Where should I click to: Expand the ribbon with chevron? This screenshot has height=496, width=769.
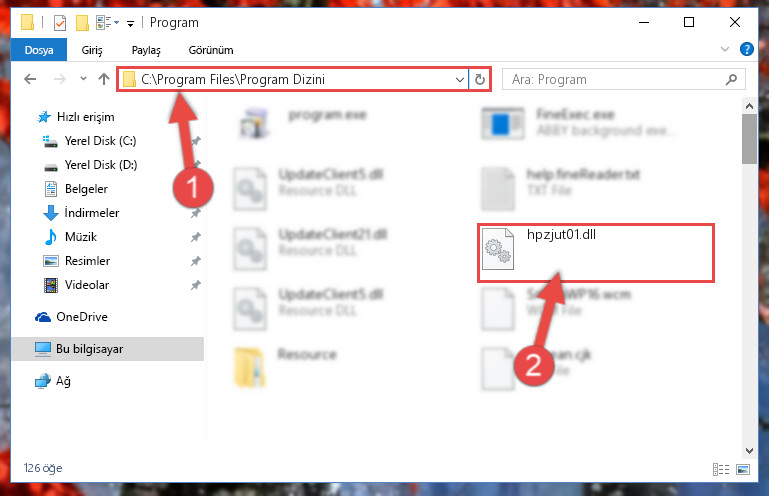pos(724,49)
